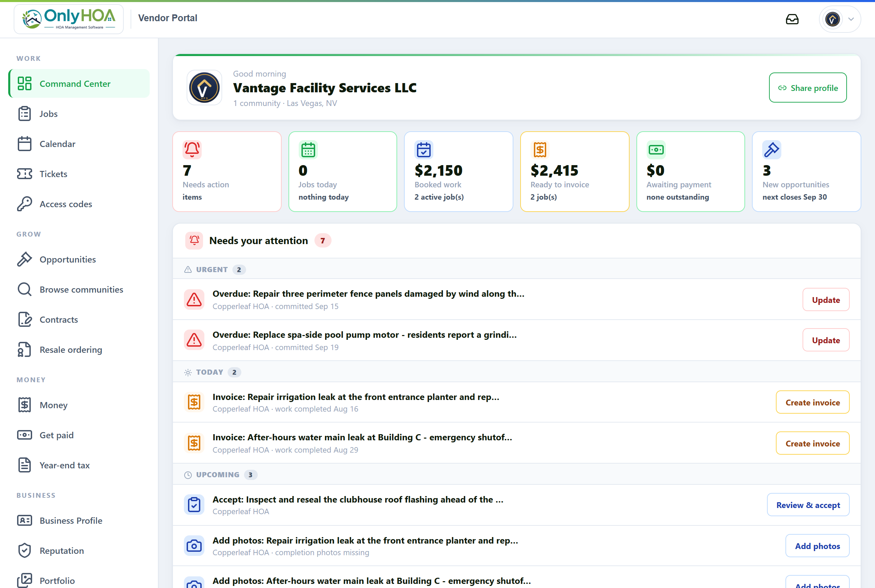Screen dimensions: 875x588
Task: Open Business Profile
Action: tap(80, 521)
